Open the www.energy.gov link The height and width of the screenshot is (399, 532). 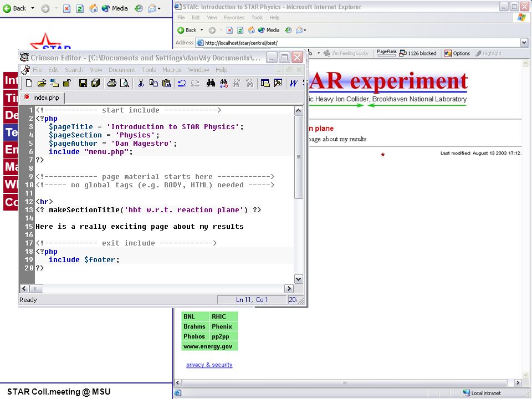[x=208, y=346]
